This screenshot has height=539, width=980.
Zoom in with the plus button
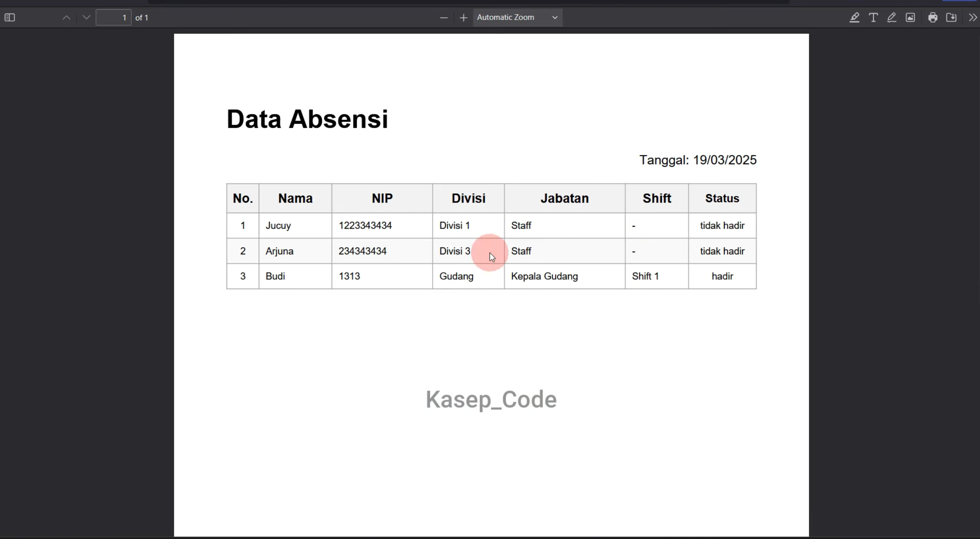464,18
